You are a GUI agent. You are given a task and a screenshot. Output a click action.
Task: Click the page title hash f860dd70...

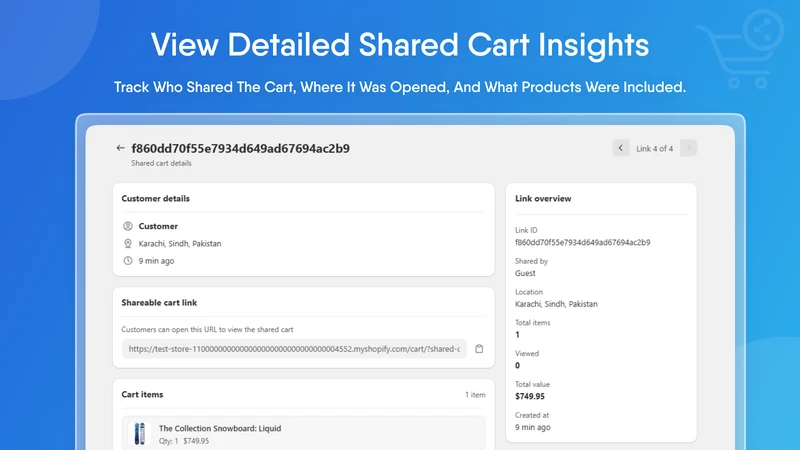click(240, 148)
